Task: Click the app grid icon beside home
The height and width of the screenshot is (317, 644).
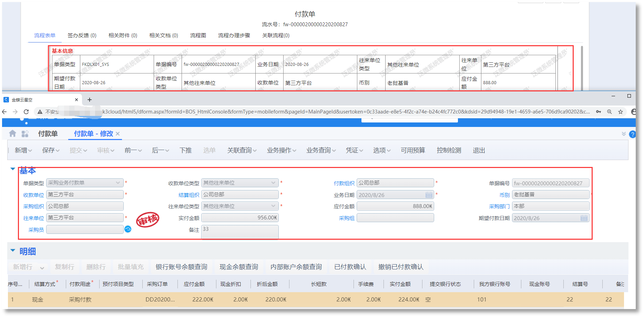Action: tap(24, 133)
